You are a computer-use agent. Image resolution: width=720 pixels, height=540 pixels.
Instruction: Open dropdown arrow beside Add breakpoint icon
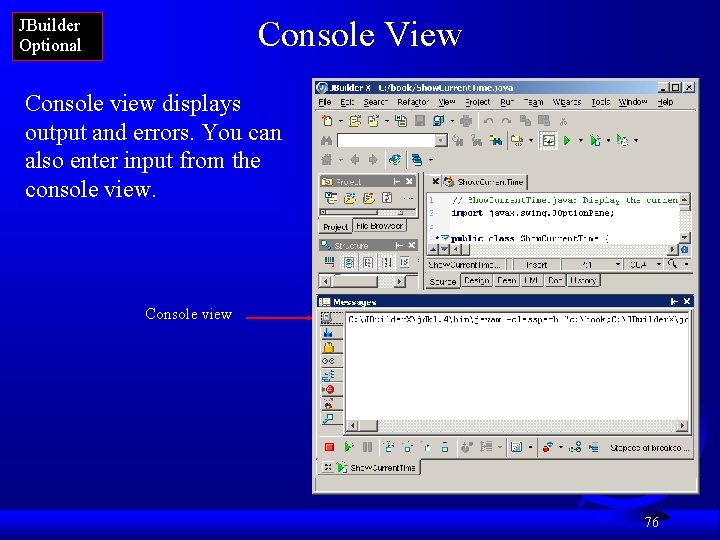pyautogui.click(x=561, y=447)
